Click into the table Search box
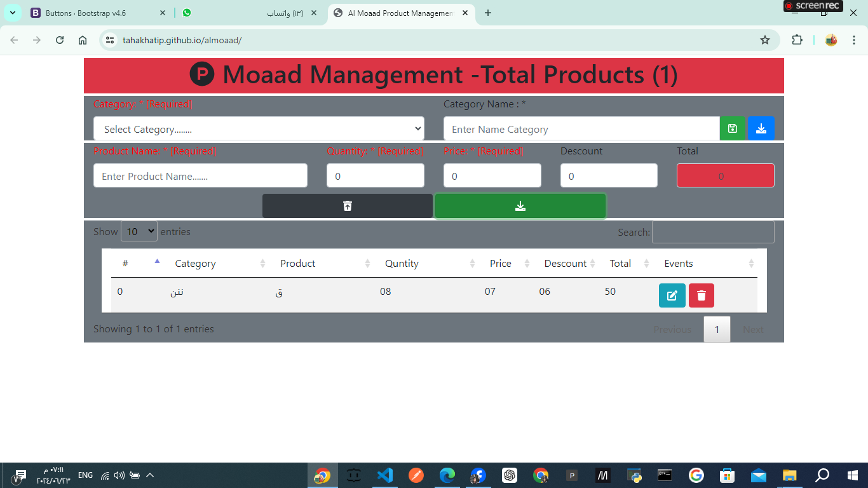This screenshot has width=868, height=488. click(x=713, y=232)
